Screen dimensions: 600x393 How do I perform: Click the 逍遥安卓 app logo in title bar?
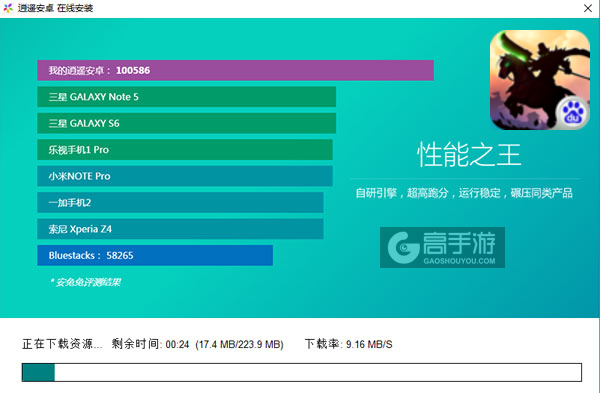tap(8, 8)
